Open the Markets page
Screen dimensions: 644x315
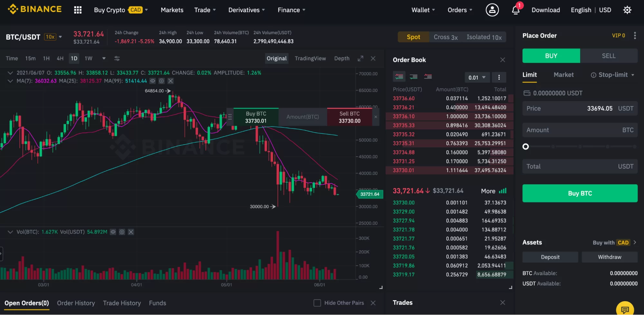[x=172, y=10]
